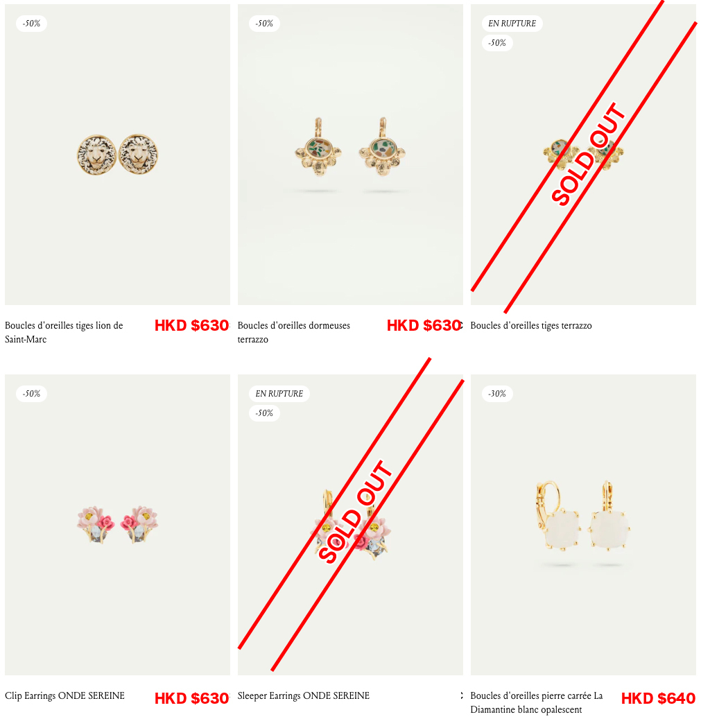Click the Sleeper Earrings ONDE SEREINE title
The image size is (701, 728).
(304, 695)
